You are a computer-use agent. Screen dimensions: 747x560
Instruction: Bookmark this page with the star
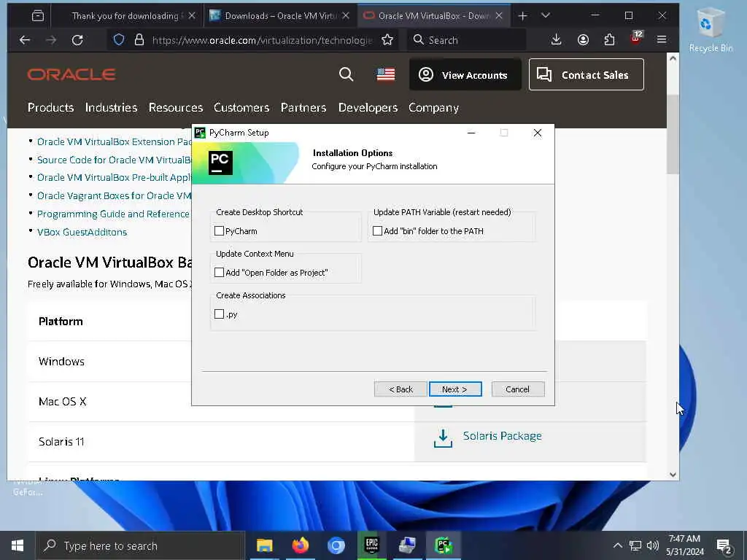(x=387, y=39)
